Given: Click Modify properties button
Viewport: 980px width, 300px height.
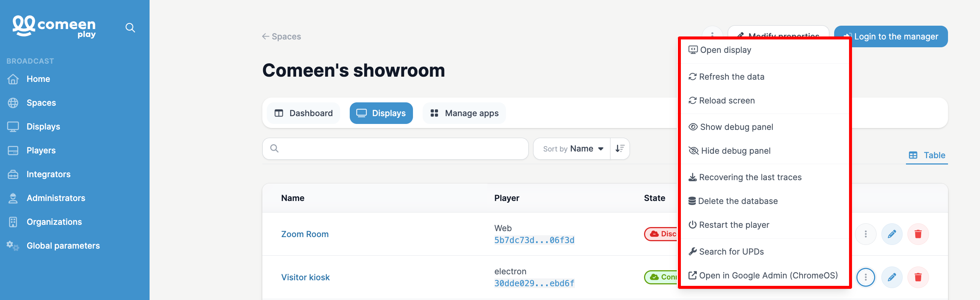Looking at the screenshot, I should [x=778, y=31].
